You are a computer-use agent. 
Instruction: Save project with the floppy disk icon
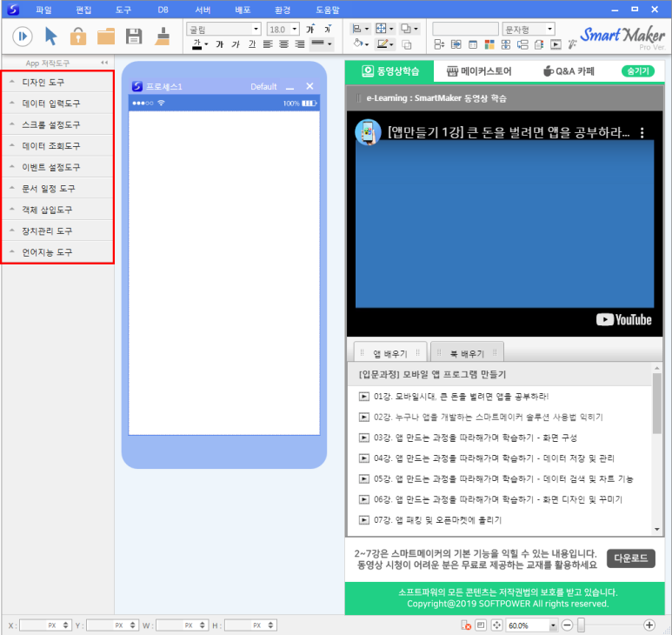[x=134, y=37]
